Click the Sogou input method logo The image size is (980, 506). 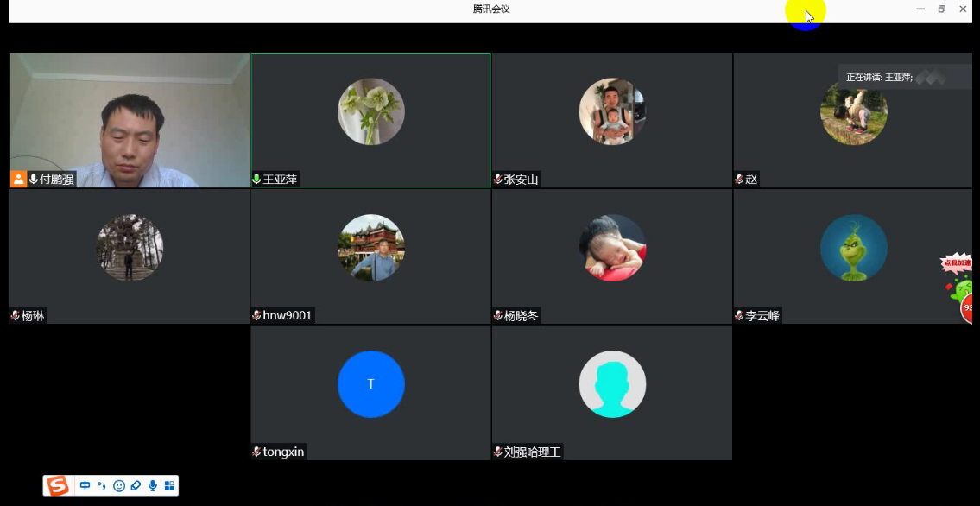pos(58,485)
